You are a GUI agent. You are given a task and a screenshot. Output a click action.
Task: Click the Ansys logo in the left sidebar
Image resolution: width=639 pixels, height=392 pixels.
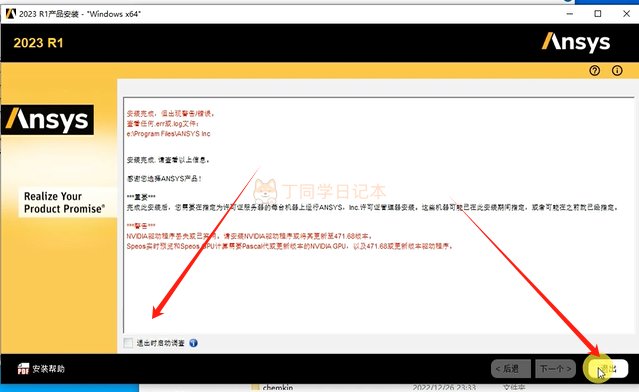(x=47, y=120)
